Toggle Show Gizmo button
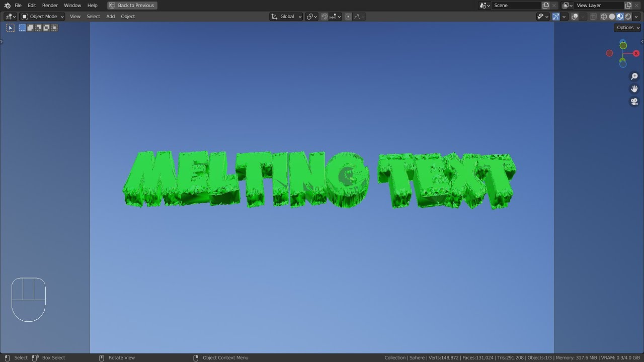Screen dimensions: 644x362 556,16
